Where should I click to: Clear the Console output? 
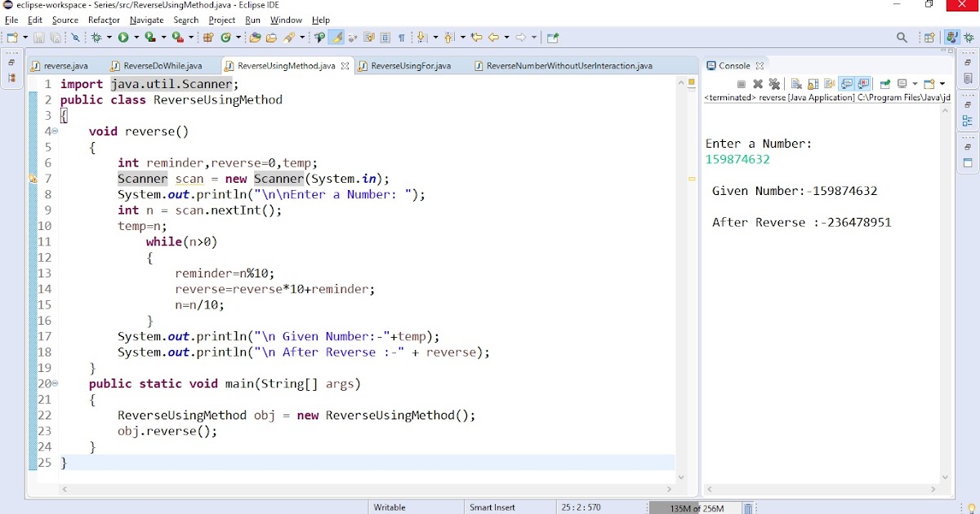[x=796, y=82]
